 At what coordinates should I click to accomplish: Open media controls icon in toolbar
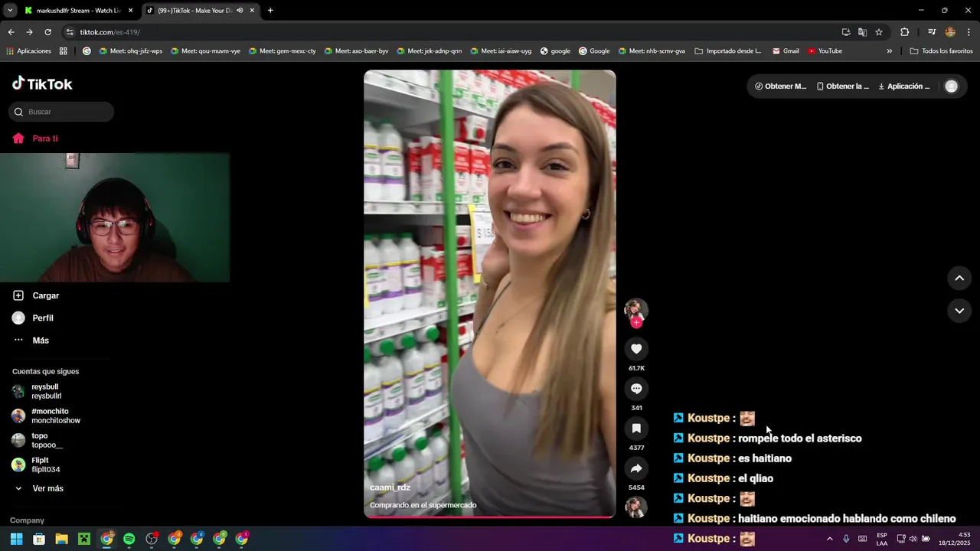coord(932,32)
